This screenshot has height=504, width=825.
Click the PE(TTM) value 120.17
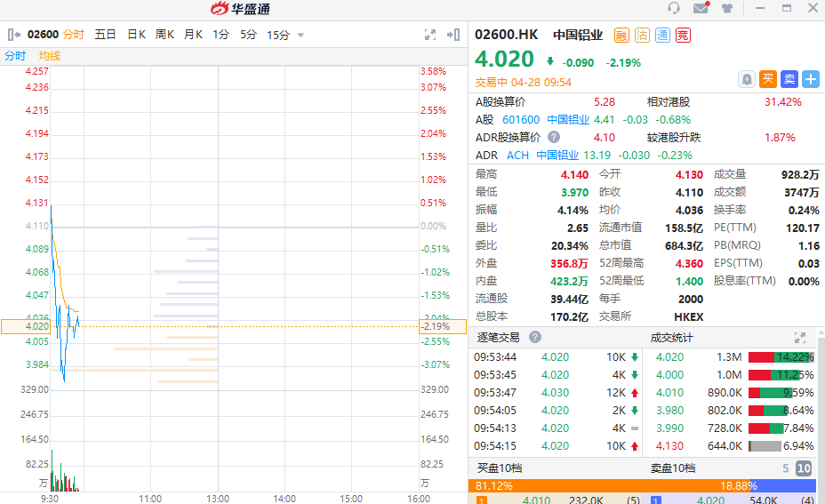pos(803,228)
